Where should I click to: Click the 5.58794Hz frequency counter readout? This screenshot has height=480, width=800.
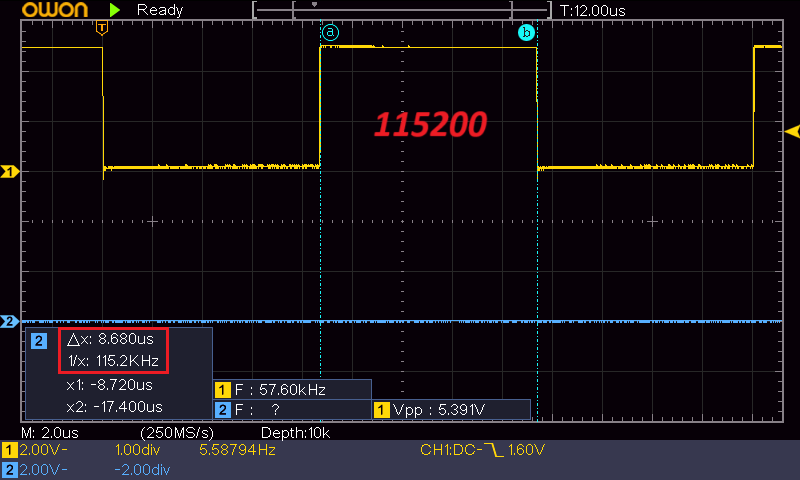[237, 450]
